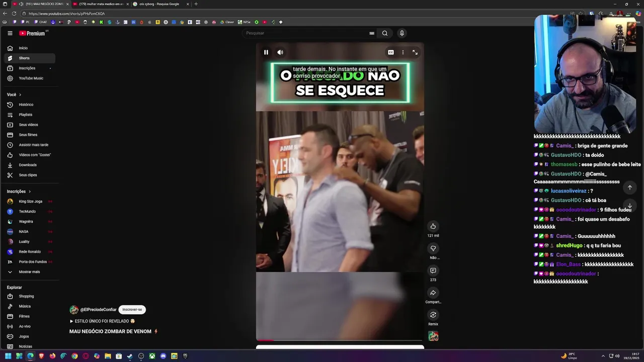Launch Discord from the taskbar
Viewport: 644px width, 362px height.
click(x=163, y=356)
